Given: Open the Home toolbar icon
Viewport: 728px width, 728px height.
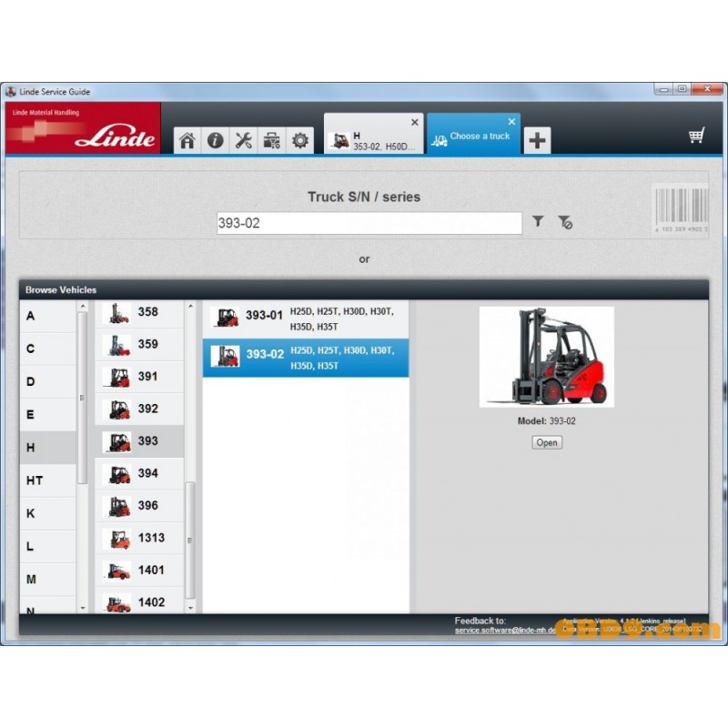Looking at the screenshot, I should pyautogui.click(x=187, y=140).
